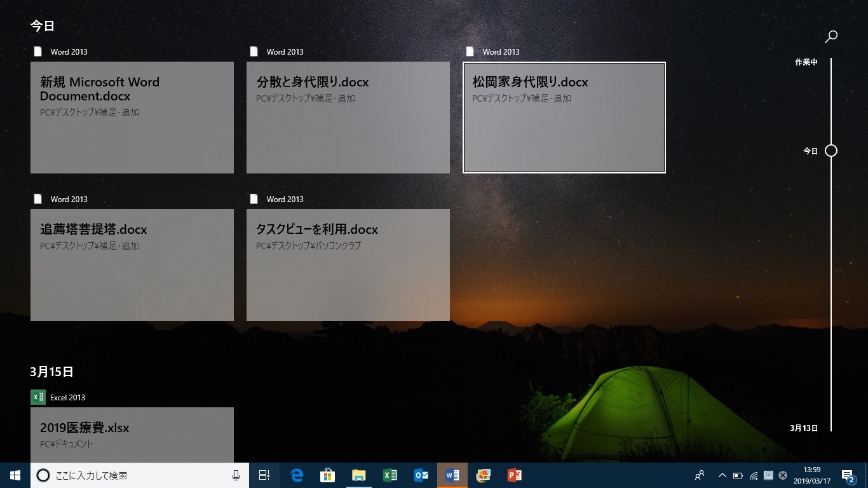
Task: Launch Microsoft Edge from taskbar
Action: [x=297, y=475]
